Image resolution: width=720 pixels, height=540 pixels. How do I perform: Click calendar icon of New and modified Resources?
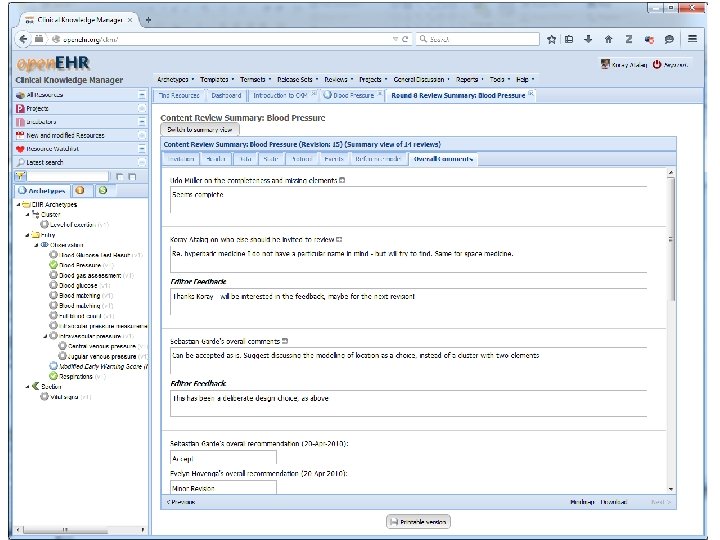click(20, 135)
